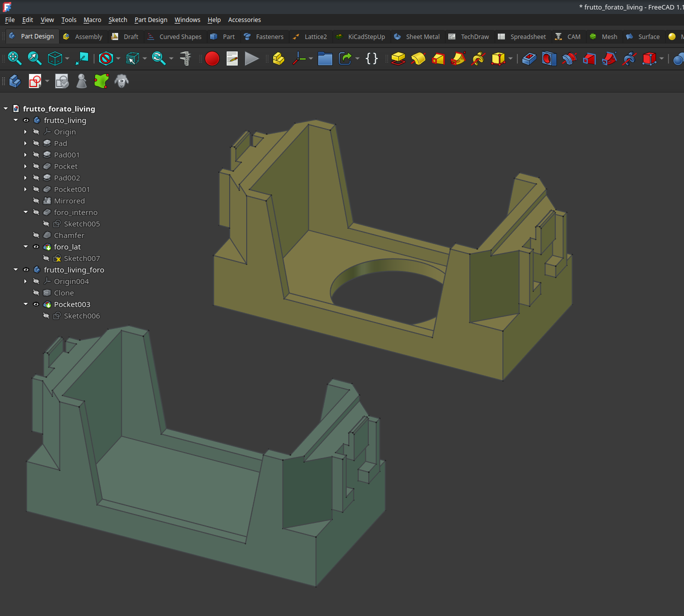Click the Fit All view icon
The image size is (684, 616).
(15, 58)
